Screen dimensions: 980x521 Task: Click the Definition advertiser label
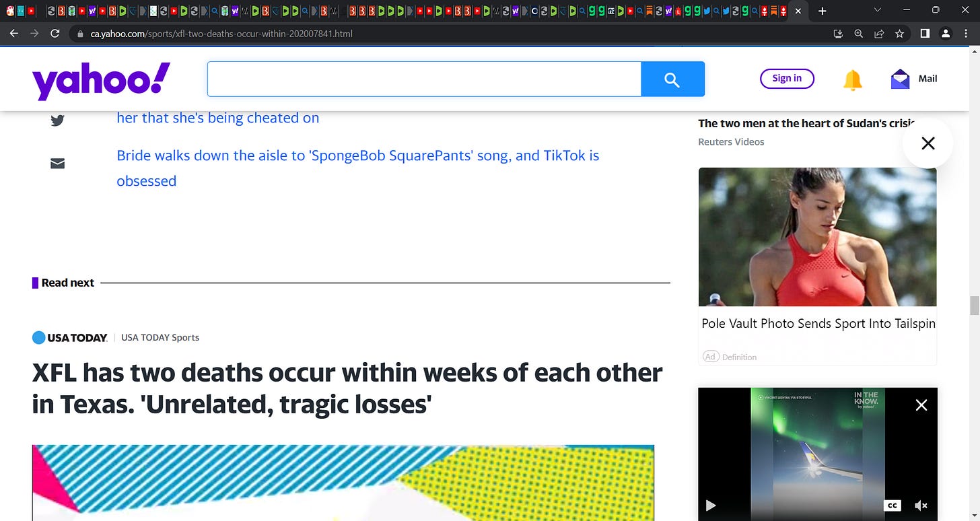(x=739, y=357)
